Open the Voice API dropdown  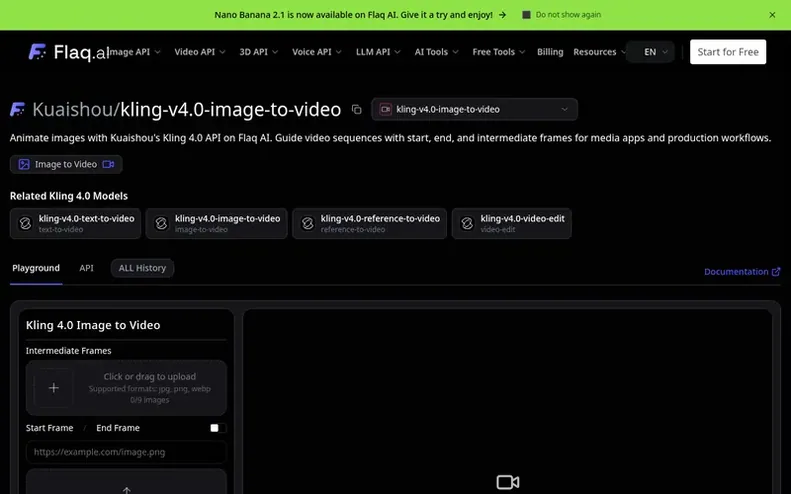(317, 51)
